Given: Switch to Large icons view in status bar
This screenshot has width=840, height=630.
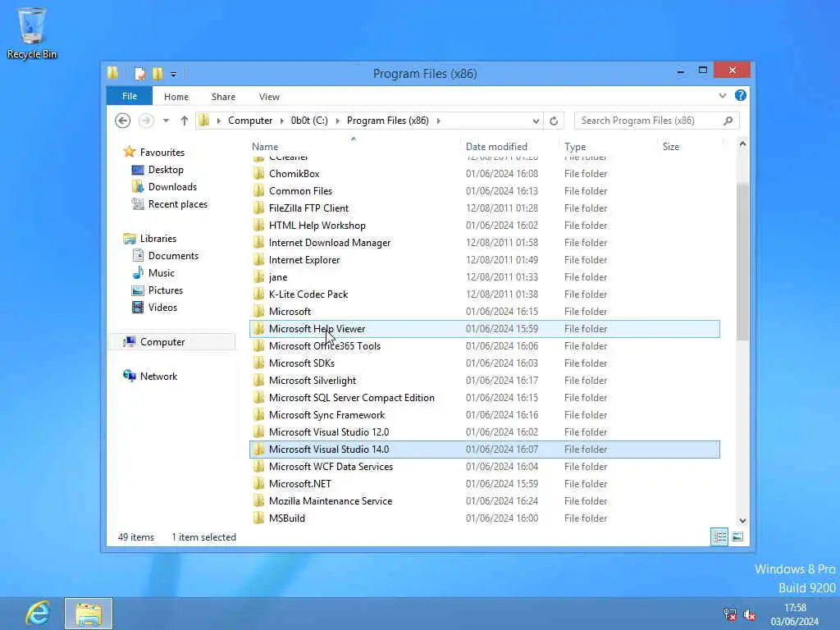Looking at the screenshot, I should 737,536.
